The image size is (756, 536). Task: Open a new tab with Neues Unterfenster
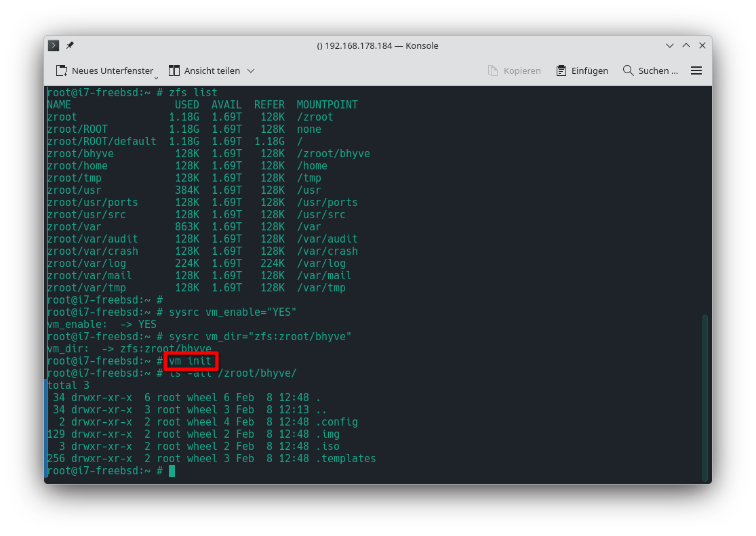[x=104, y=70]
